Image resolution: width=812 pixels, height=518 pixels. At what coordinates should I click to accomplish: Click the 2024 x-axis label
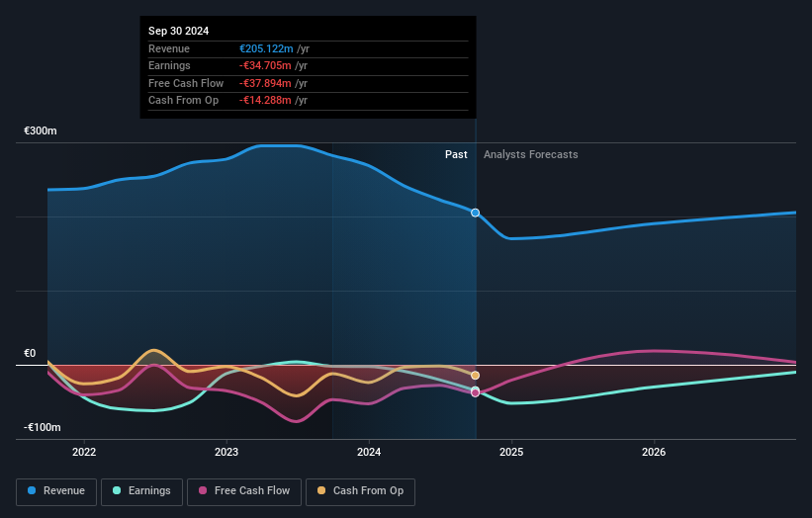369,452
